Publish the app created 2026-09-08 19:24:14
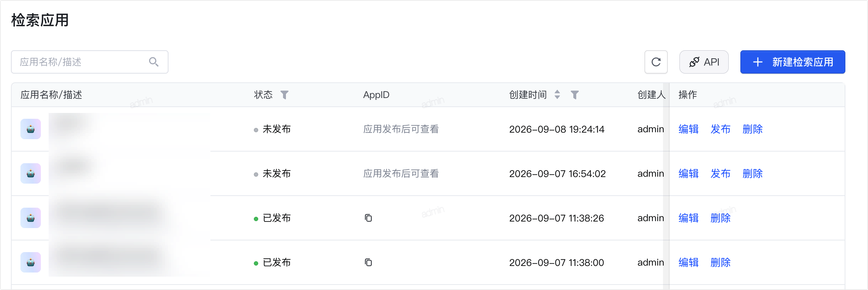Viewport: 868px width, 290px height. (x=721, y=129)
